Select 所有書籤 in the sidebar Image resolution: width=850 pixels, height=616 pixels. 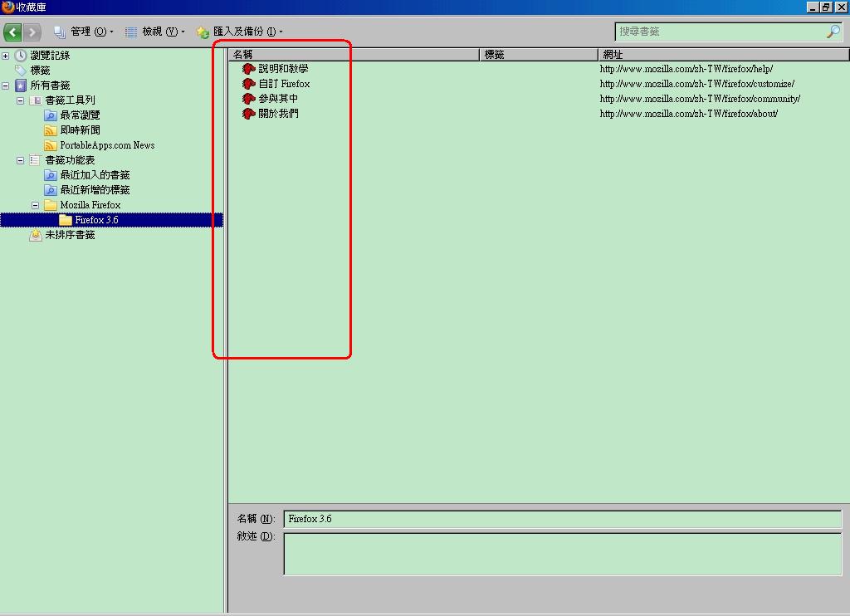(x=50, y=86)
